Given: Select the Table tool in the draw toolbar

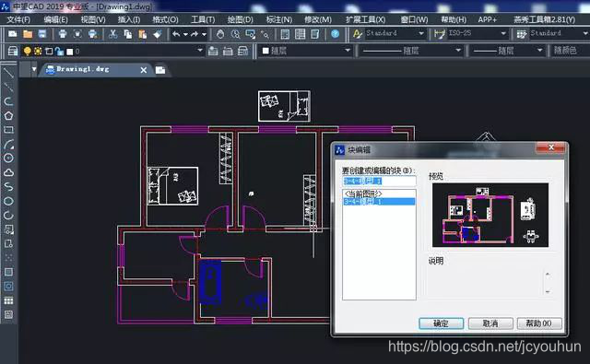Looking at the screenshot, I should 8,300.
